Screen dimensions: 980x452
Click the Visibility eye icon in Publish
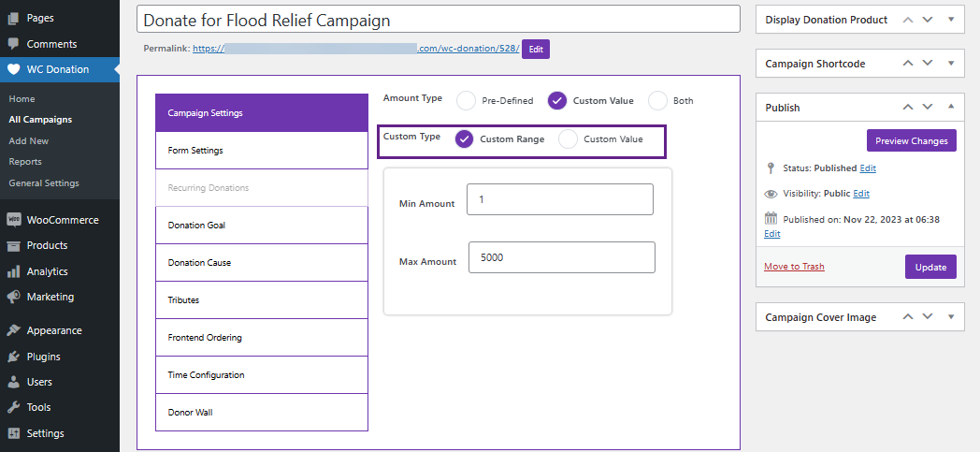coord(771,194)
